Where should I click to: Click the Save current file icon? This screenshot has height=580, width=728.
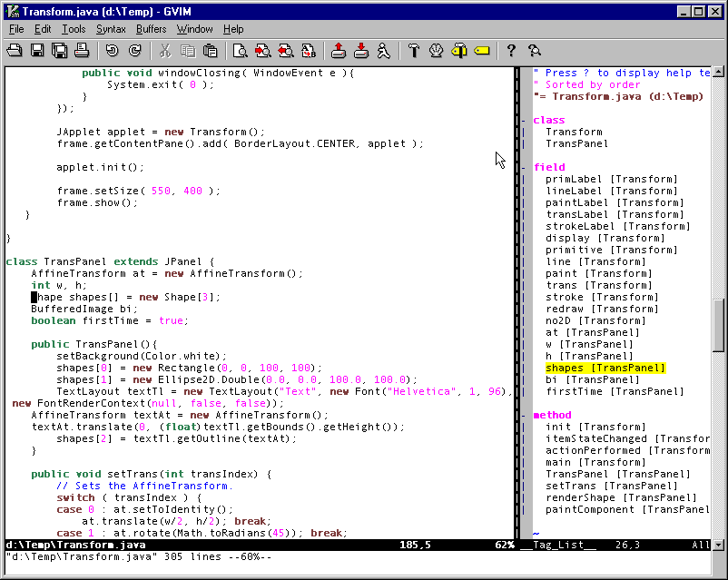click(38, 51)
